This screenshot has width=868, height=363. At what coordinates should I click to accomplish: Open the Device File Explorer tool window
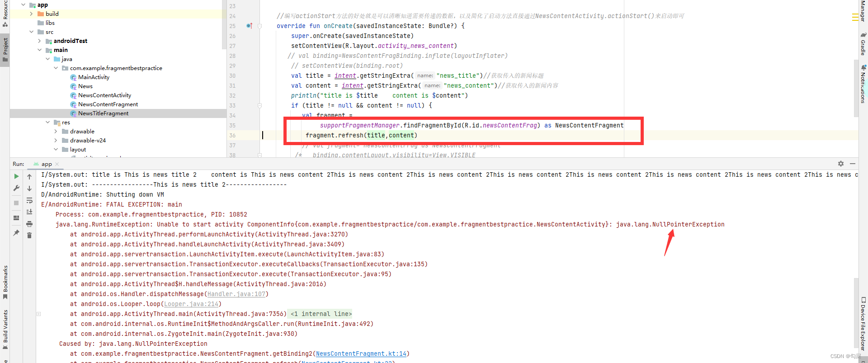click(x=863, y=324)
